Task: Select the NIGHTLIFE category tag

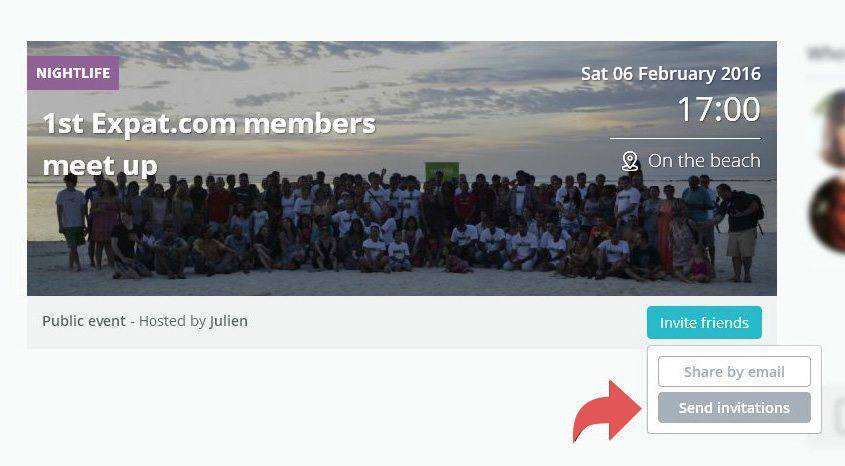Action: [73, 73]
